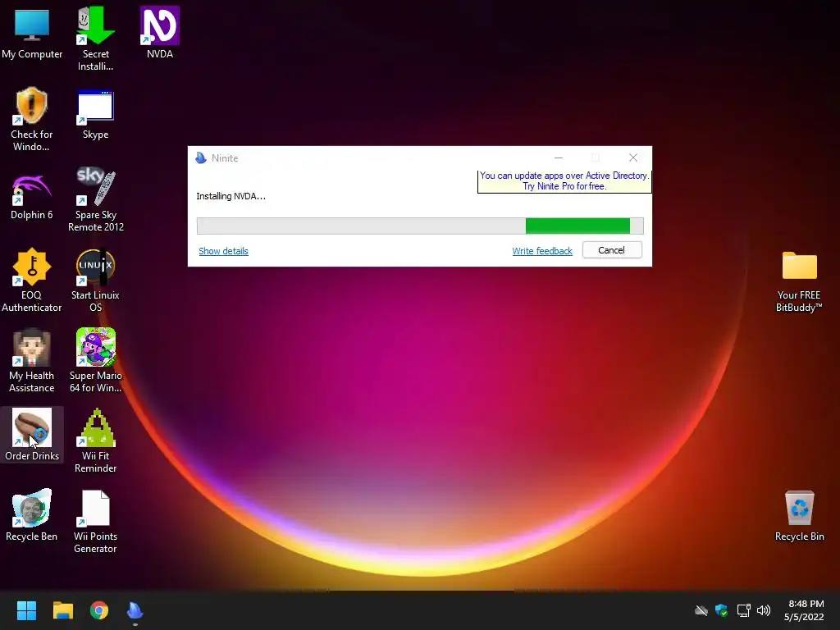This screenshot has height=630, width=840.
Task: Click the Installing NVDA... status text
Action: 231,196
